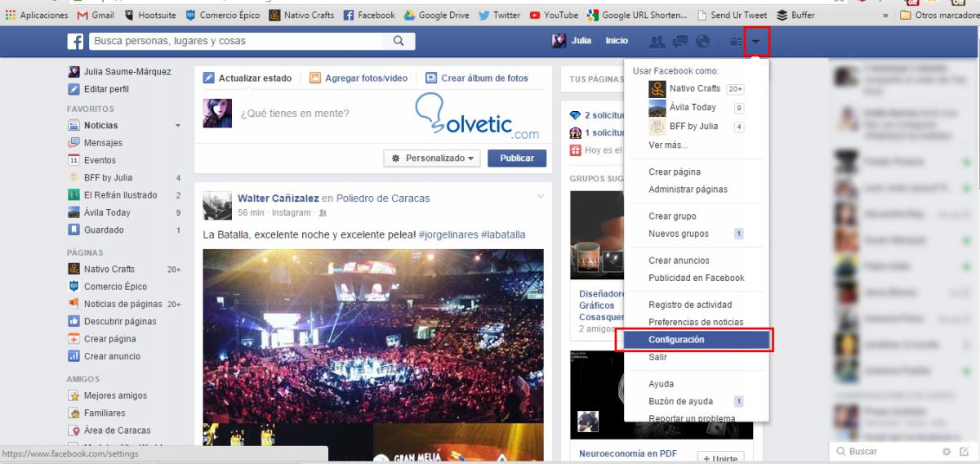This screenshot has width=980, height=464.
Task: Click Guardado bookmark icon in sidebar
Action: (x=73, y=230)
